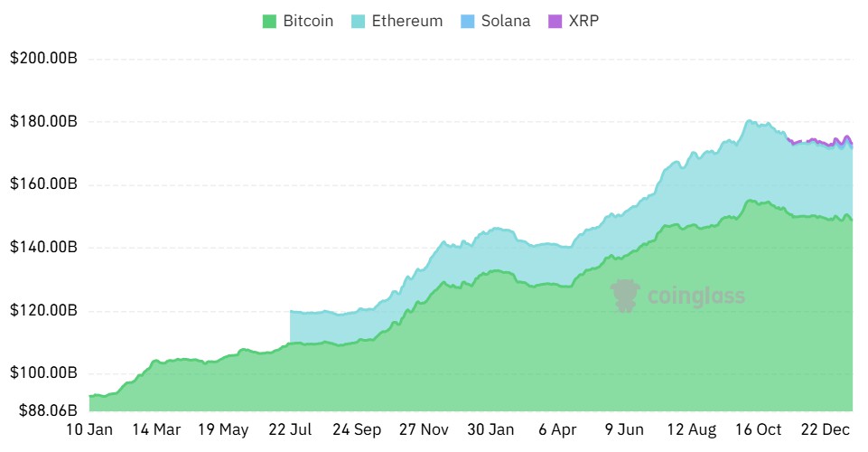Toggle the XRP legend label
Viewport: 868px width, 452px height.
click(x=584, y=20)
